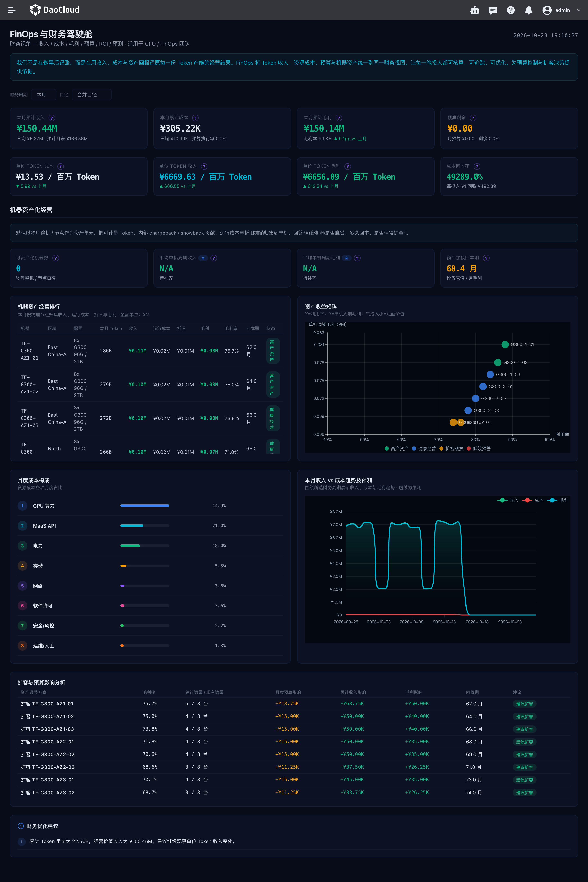This screenshot has width=588, height=882.
Task: Toggle 收入 series in trend chart
Action: (x=508, y=500)
